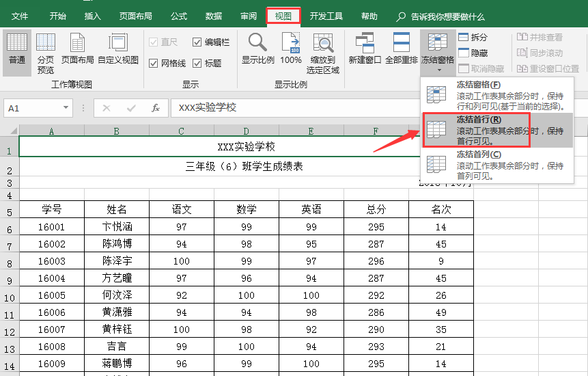
Task: Click the cell with name 方艺瞳
Action: 117,278
